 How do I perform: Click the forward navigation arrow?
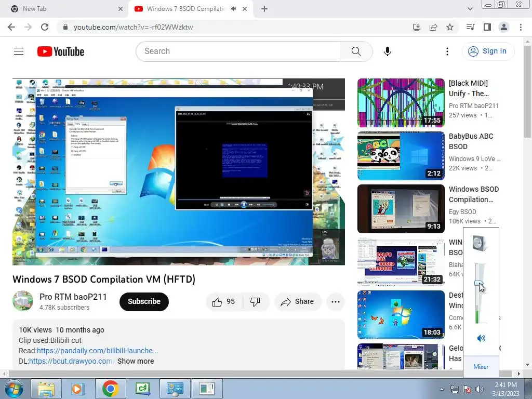(28, 27)
